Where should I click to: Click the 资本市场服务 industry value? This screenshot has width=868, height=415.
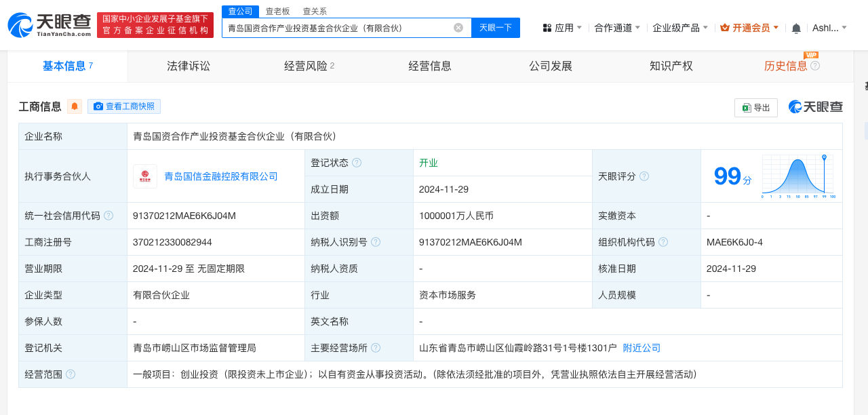(448, 295)
